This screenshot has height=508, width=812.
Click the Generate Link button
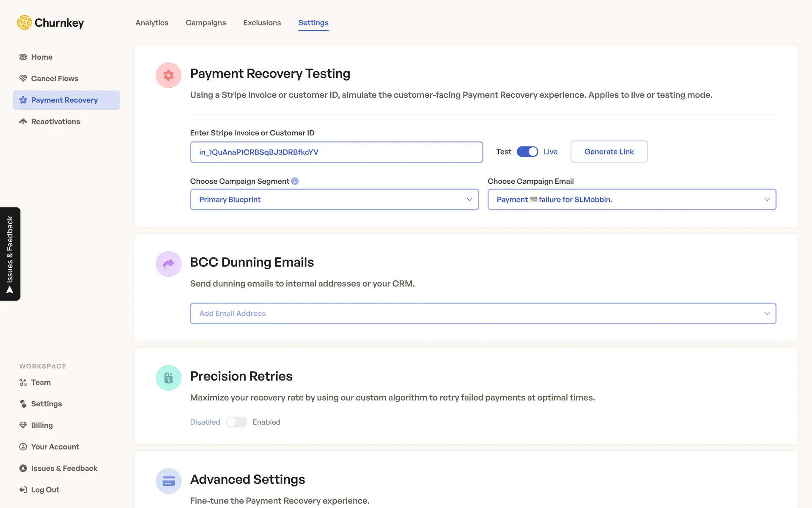[x=609, y=152]
